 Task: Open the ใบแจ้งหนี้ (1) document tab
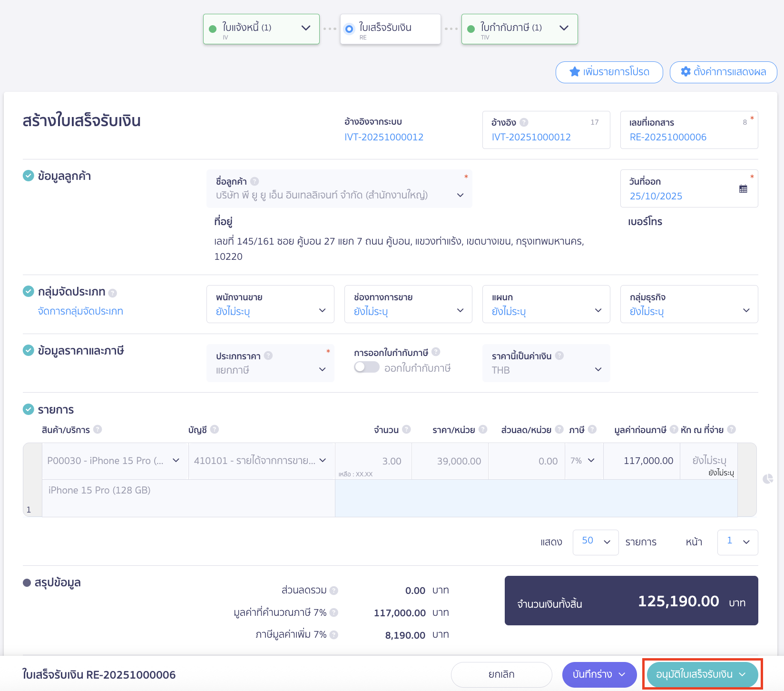coord(261,29)
